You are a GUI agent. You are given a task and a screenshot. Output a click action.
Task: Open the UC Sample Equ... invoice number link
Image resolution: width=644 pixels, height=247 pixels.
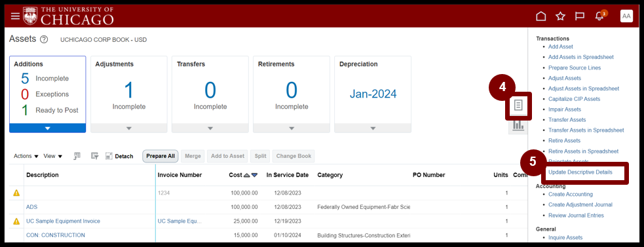click(180, 221)
